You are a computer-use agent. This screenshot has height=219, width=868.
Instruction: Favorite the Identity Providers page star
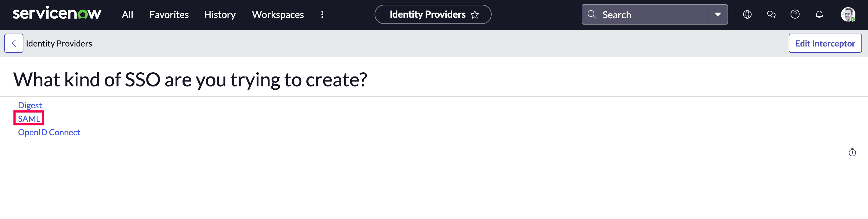475,15
